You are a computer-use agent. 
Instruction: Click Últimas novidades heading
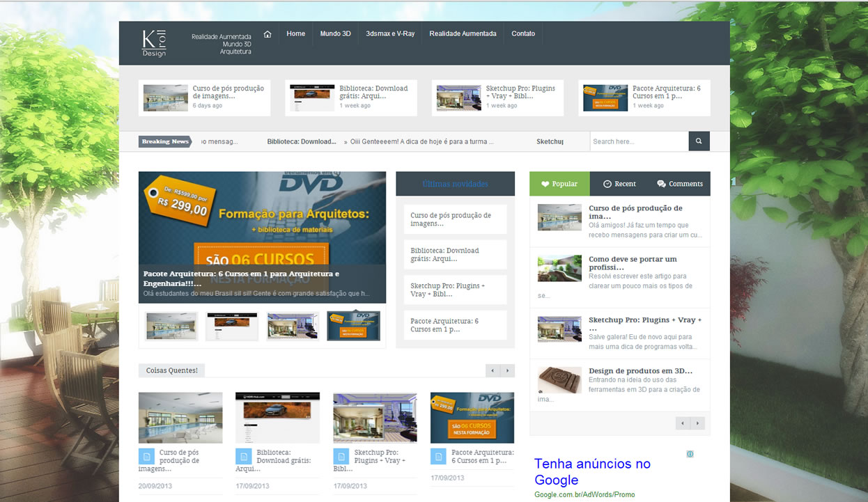point(455,184)
